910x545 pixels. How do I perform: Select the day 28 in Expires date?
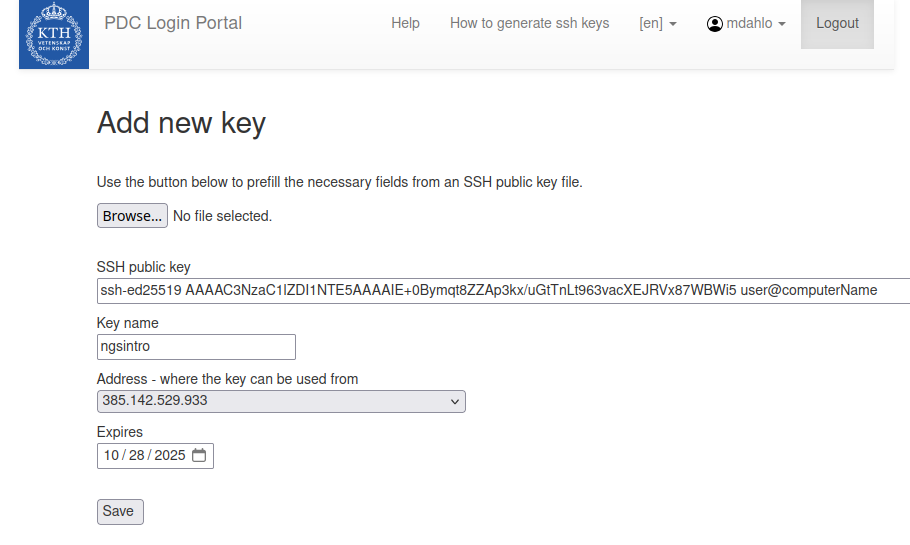click(x=137, y=456)
